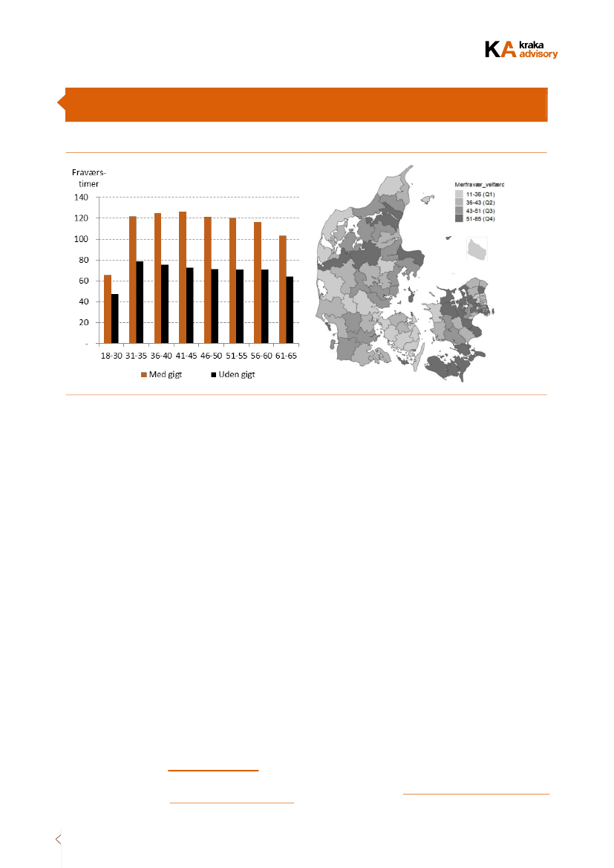Click the '36-40' age group label
The image size is (614, 868).
pos(161,356)
